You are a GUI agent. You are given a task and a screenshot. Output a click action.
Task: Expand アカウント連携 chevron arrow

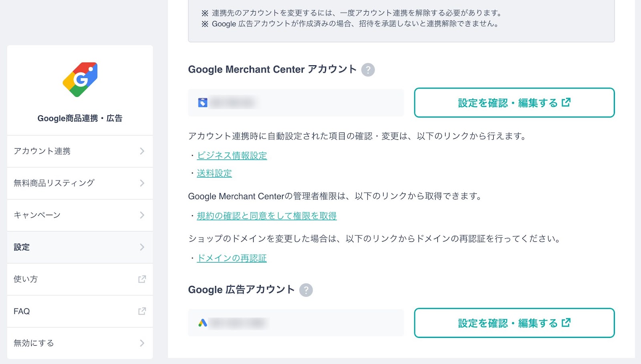142,151
